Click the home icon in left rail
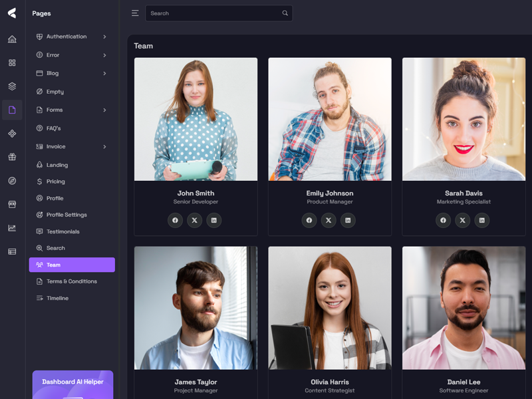Screen dimensions: 532x399 (12, 39)
